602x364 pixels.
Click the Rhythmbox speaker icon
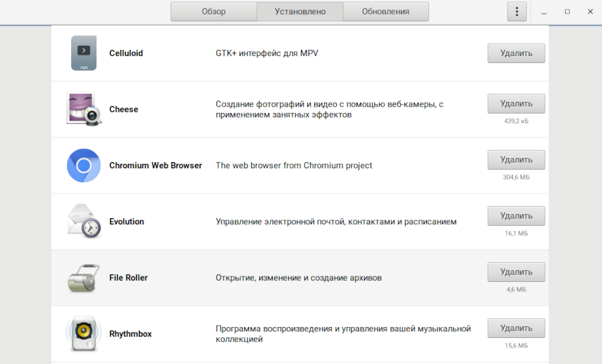coord(83,334)
